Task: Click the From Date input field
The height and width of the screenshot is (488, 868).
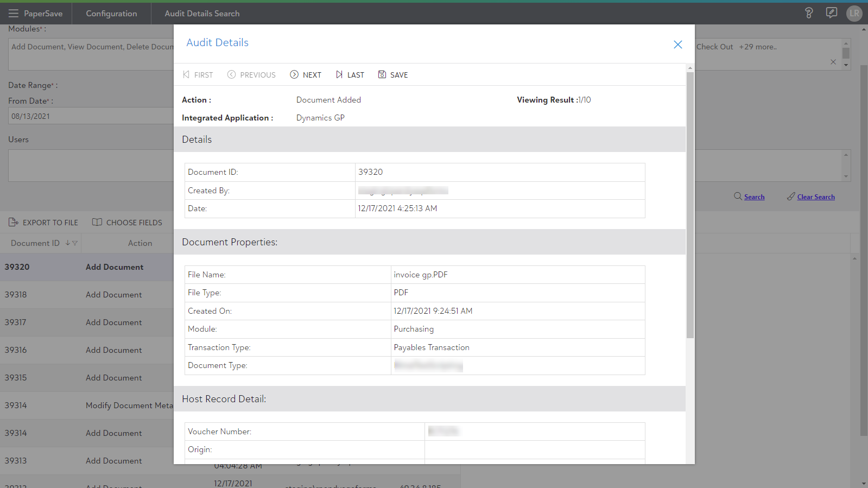Action: 90,116
